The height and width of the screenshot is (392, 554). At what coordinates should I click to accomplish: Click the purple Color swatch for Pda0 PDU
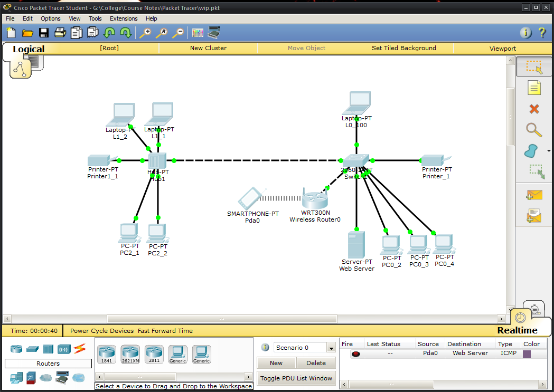[x=527, y=354]
